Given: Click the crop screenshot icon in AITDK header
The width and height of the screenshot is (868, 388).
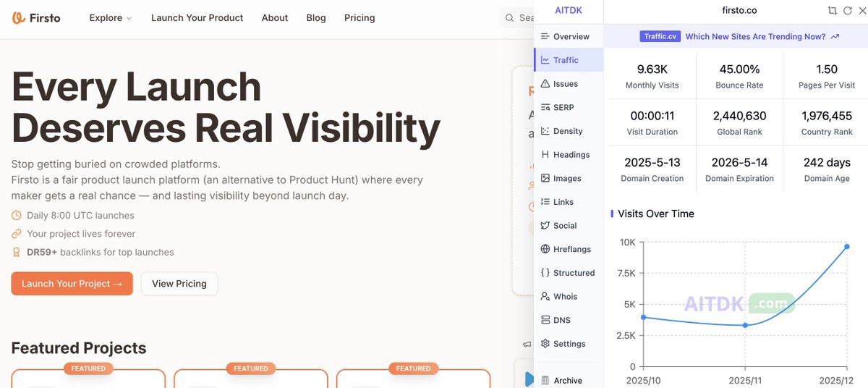Looking at the screenshot, I should click(x=833, y=11).
